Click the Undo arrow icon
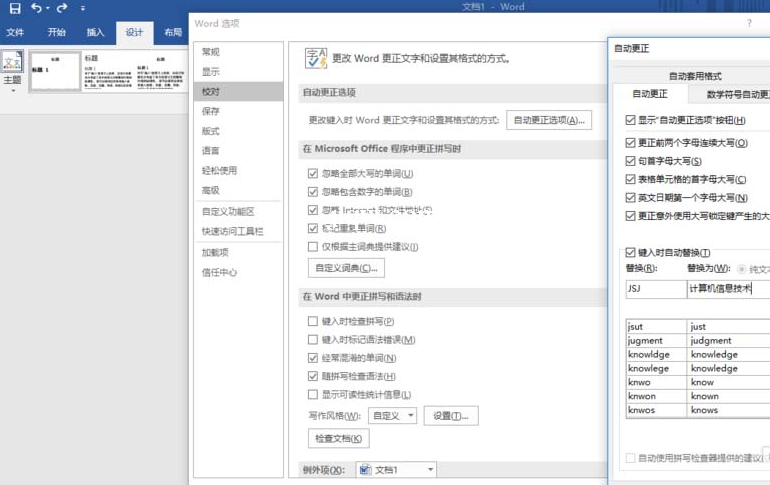 point(36,8)
